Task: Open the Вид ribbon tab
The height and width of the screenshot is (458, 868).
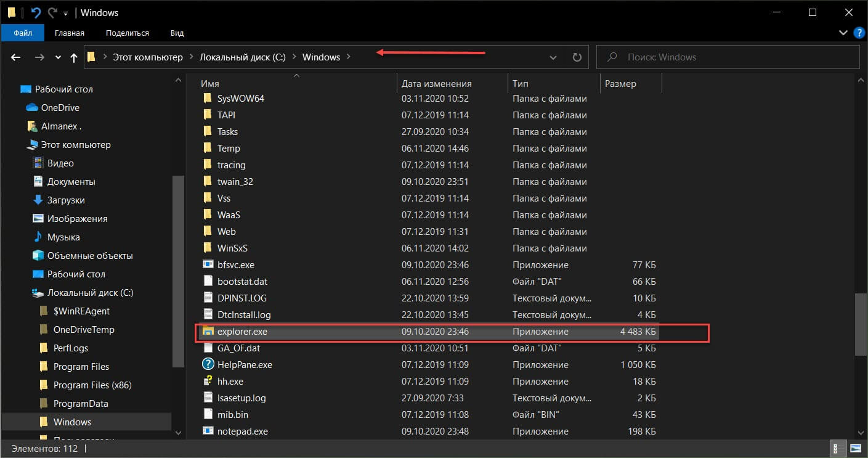Action: [x=177, y=33]
